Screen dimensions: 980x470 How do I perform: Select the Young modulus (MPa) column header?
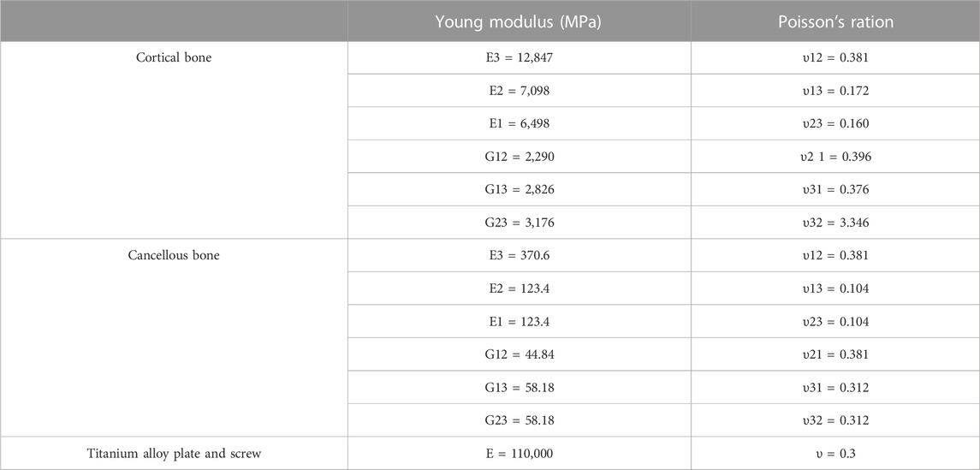click(x=519, y=22)
